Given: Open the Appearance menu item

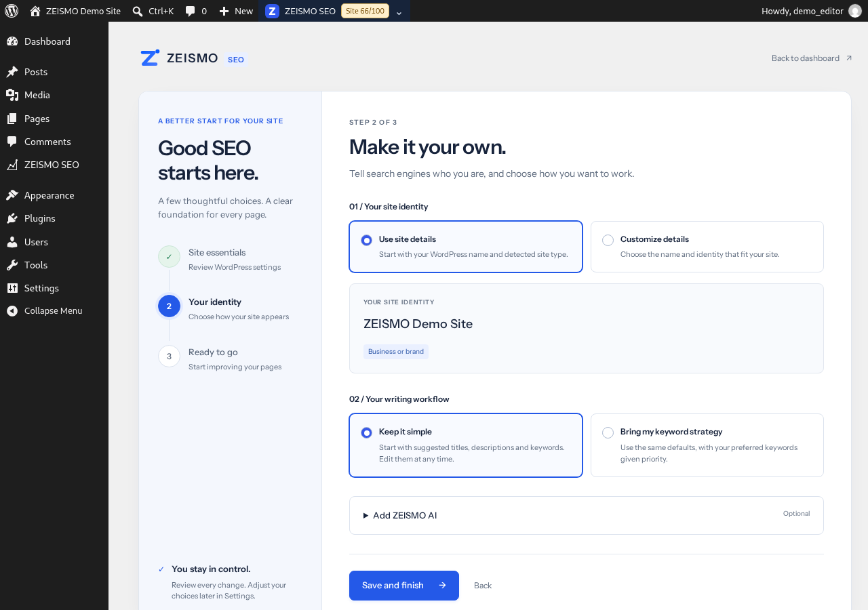Looking at the screenshot, I should pos(54,195).
